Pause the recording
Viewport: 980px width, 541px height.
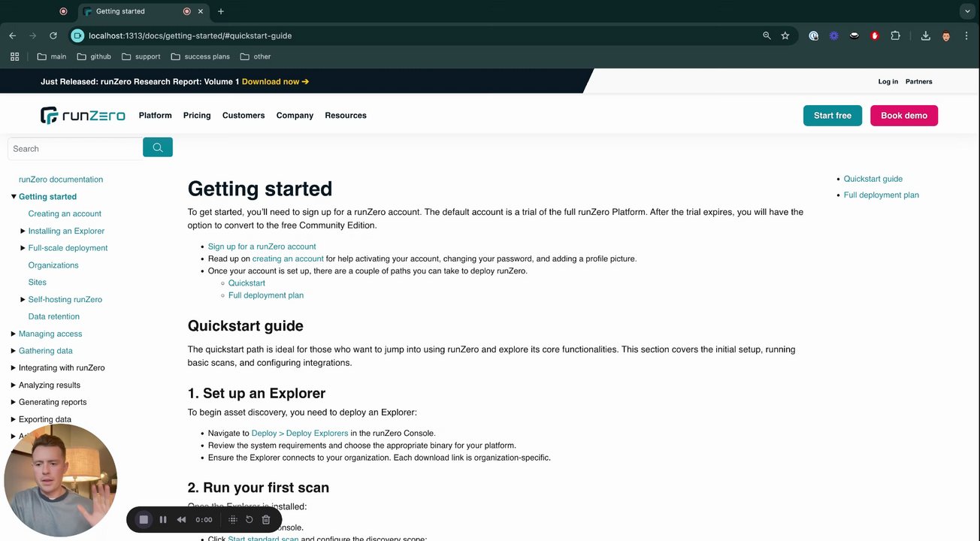tap(162, 519)
